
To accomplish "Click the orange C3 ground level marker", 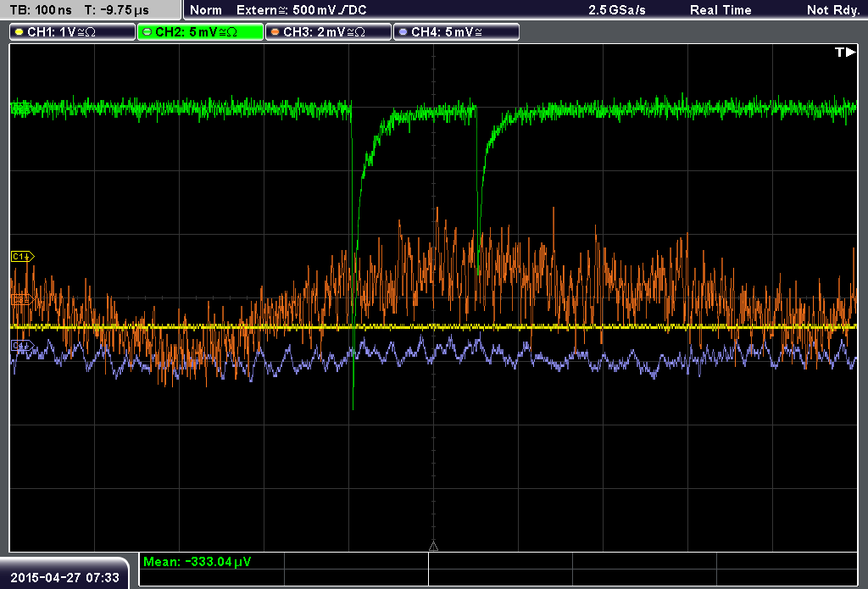I will tap(21, 299).
